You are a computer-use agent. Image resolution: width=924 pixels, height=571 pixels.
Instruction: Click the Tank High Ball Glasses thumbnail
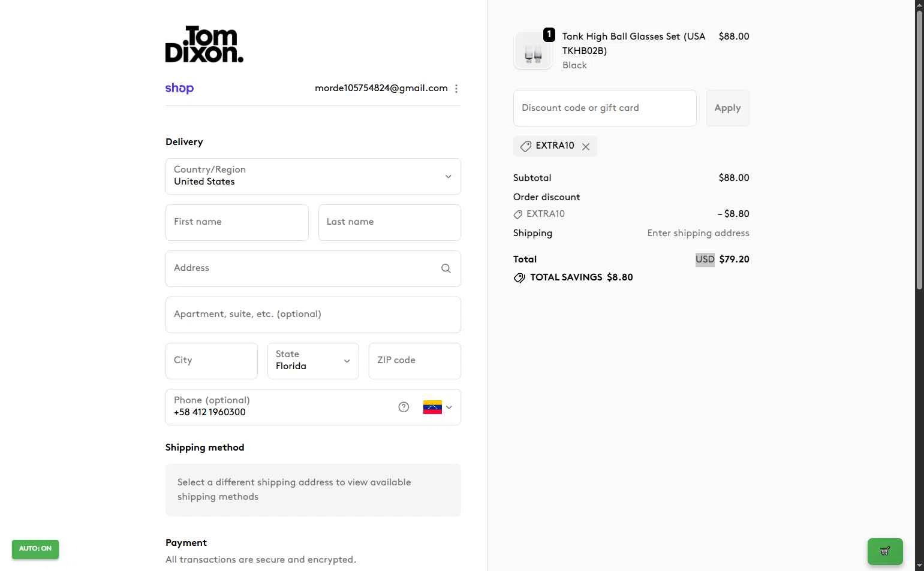coord(533,51)
